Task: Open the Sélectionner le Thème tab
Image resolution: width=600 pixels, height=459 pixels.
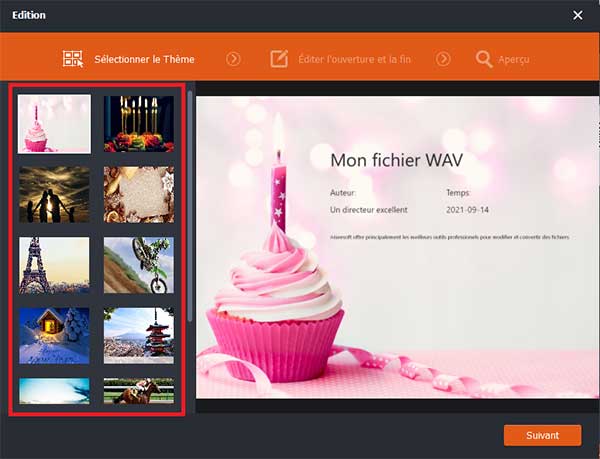Action: coord(144,59)
